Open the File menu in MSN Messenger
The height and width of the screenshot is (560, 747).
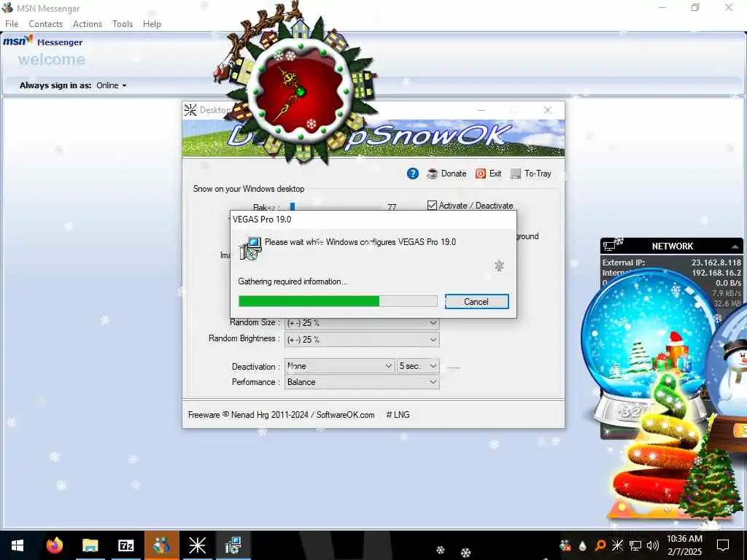tap(12, 24)
